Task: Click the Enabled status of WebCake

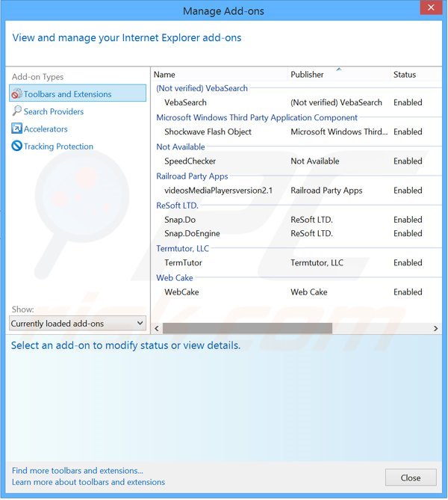Action: tap(408, 292)
